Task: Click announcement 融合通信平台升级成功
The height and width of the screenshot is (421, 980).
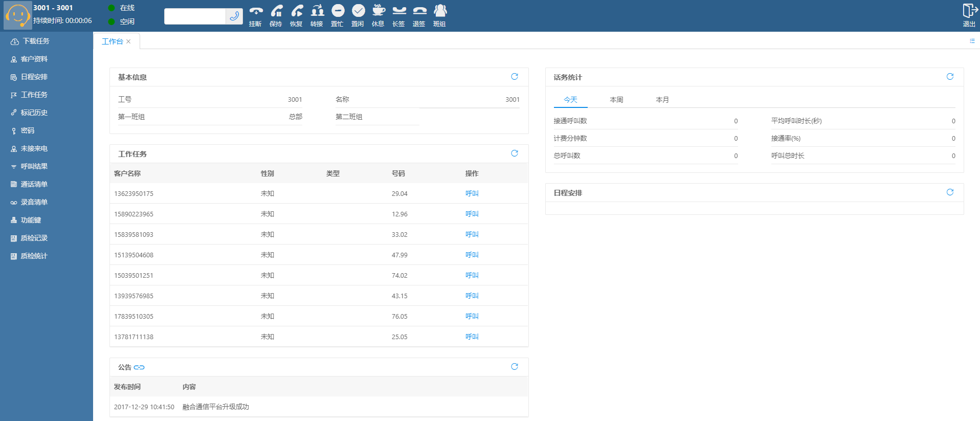Action: tap(216, 407)
